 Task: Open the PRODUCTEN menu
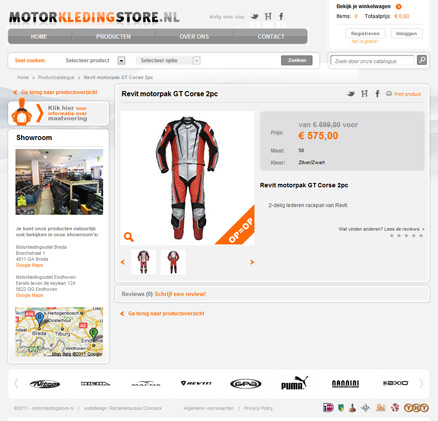pyautogui.click(x=113, y=36)
